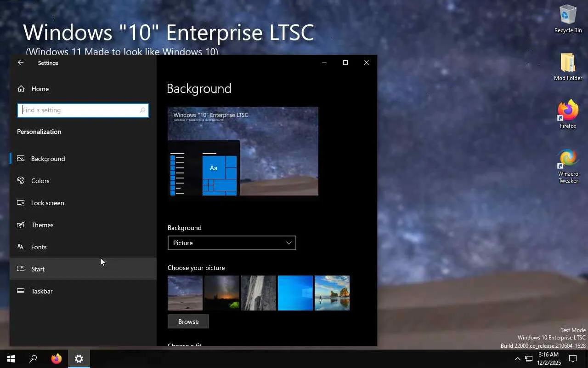The height and width of the screenshot is (368, 588).
Task: Go to the Taskbar settings page
Action: (x=83, y=291)
